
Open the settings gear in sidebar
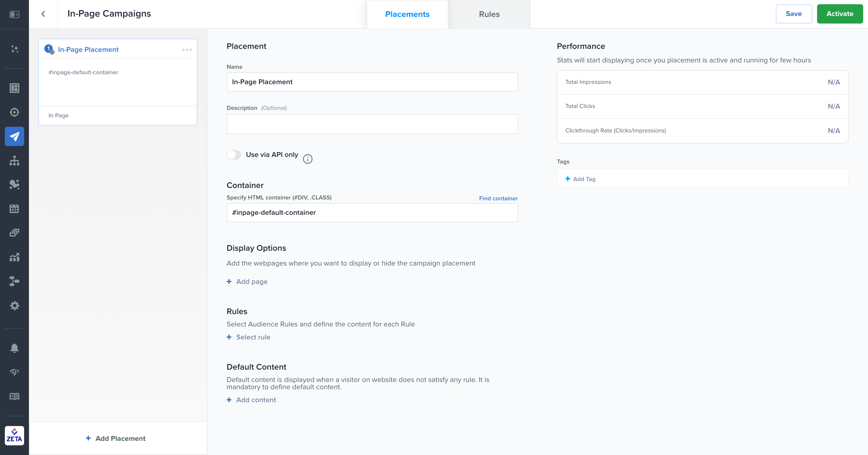coord(14,306)
